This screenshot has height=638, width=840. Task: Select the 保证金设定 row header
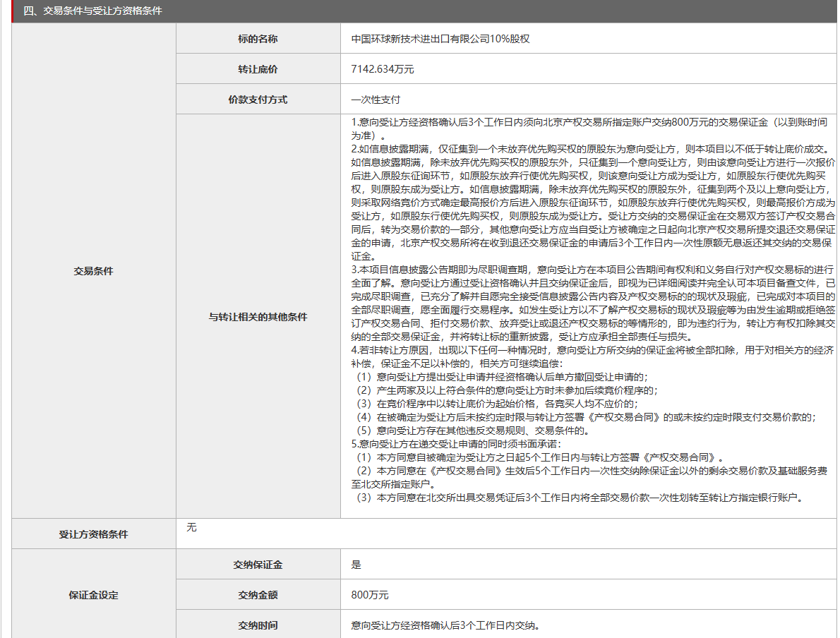94,595
